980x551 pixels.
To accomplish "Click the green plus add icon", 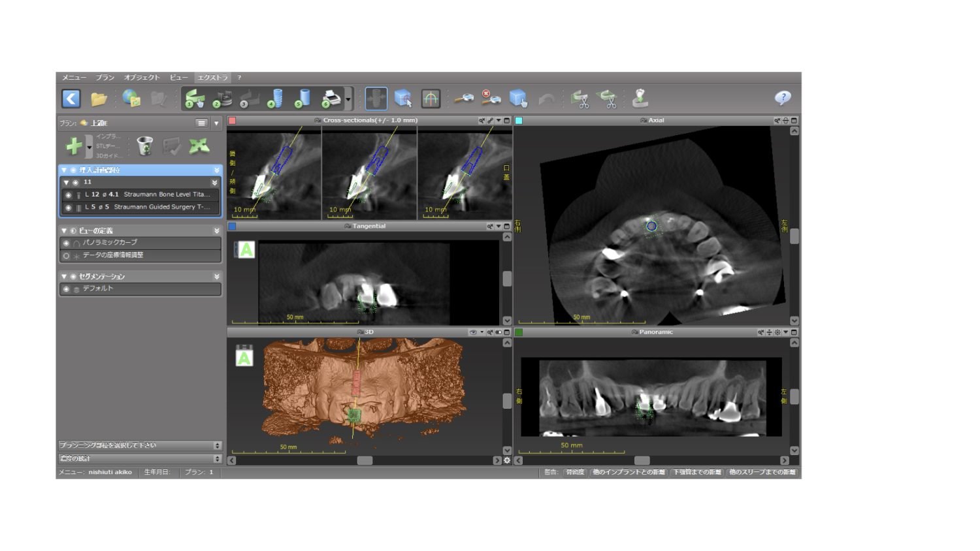I will [x=74, y=146].
